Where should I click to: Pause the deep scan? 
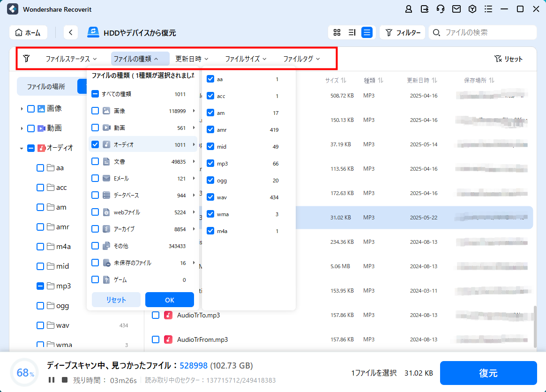coord(52,380)
